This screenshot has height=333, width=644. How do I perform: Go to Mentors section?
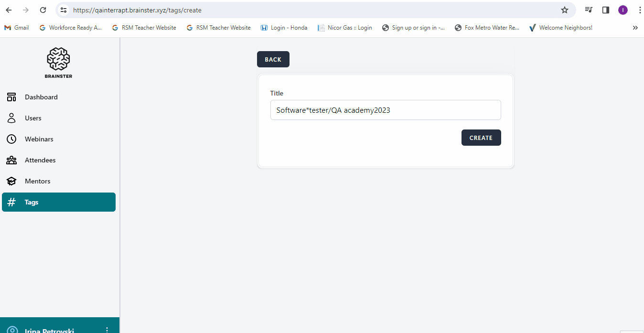38,181
